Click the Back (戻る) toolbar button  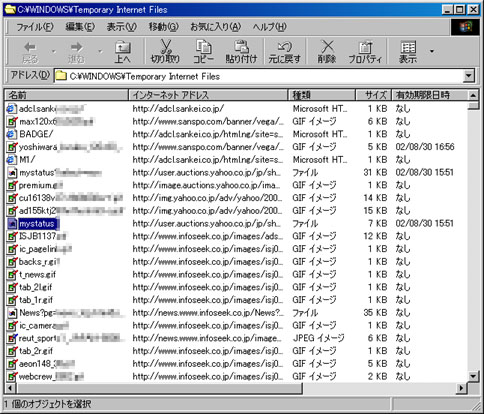click(30, 52)
